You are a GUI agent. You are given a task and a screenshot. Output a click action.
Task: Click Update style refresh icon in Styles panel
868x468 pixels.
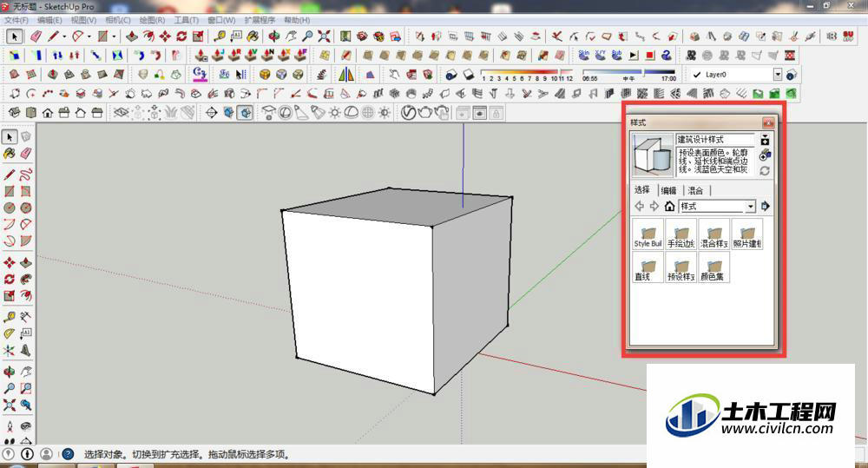(x=765, y=171)
